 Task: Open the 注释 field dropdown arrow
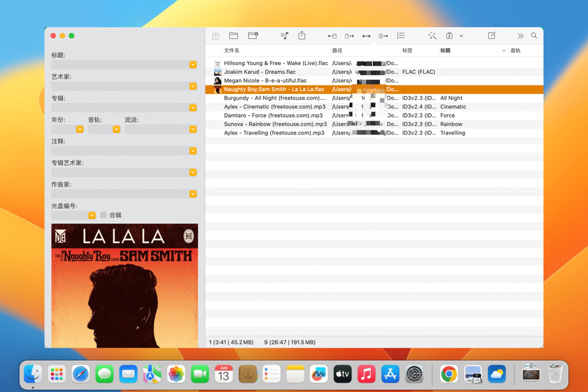[193, 151]
